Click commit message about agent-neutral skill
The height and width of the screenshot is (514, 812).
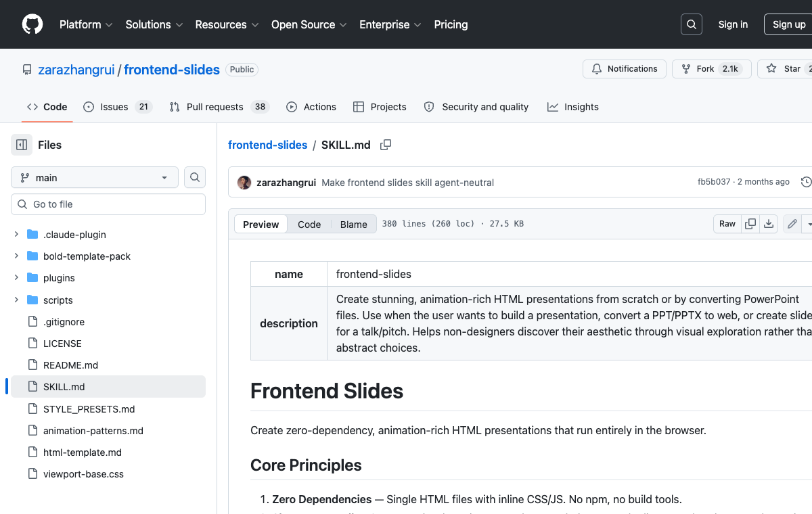pos(407,183)
